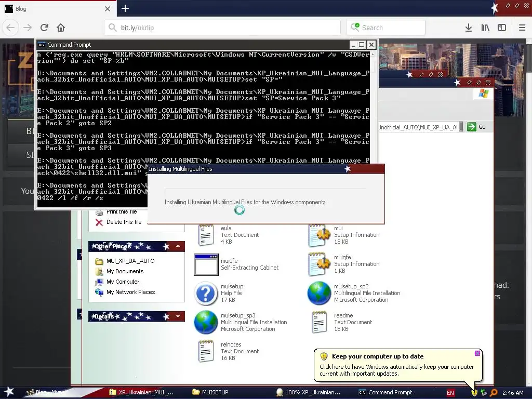The width and height of the screenshot is (532, 399).
Task: Open the browser hamburger menu
Action: (522, 28)
